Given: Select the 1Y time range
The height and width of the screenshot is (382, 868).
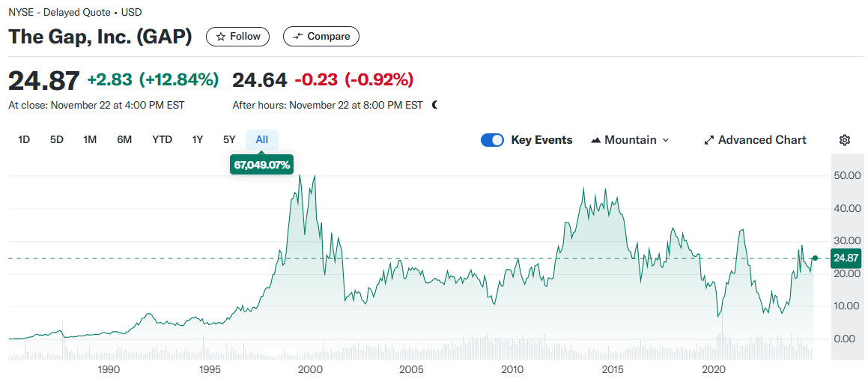Looking at the screenshot, I should coord(198,139).
